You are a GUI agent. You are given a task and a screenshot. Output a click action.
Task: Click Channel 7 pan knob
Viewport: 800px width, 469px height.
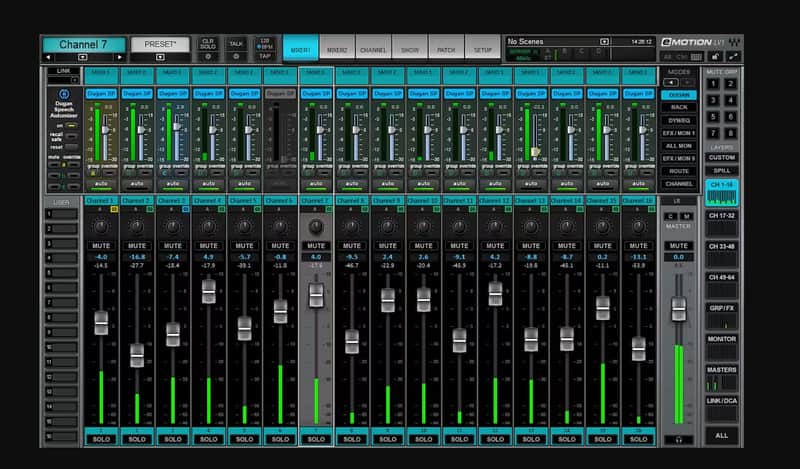(x=316, y=226)
